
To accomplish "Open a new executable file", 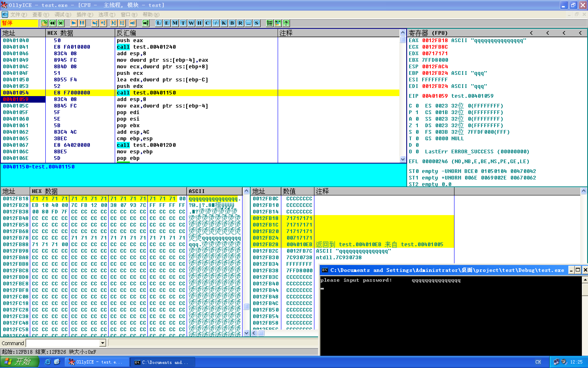I will (44, 23).
